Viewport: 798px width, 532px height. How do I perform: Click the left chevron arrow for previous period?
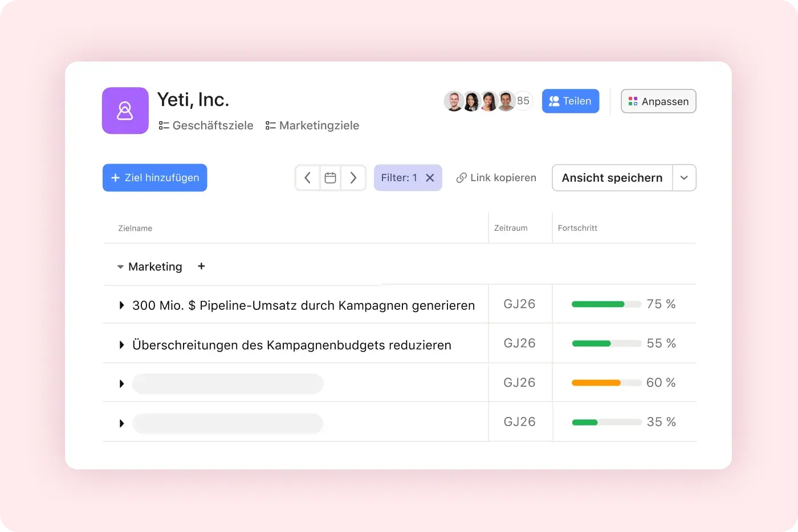[x=307, y=177]
